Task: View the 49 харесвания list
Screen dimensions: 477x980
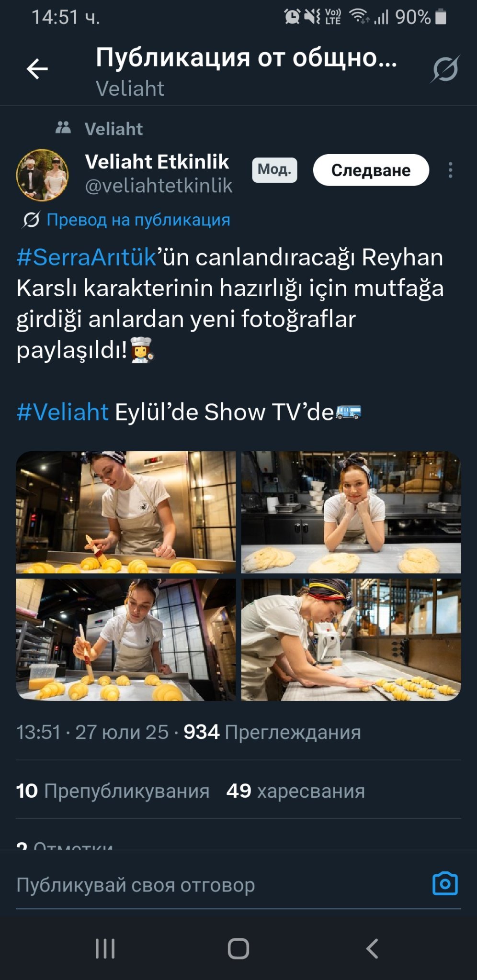Action: pos(295,791)
